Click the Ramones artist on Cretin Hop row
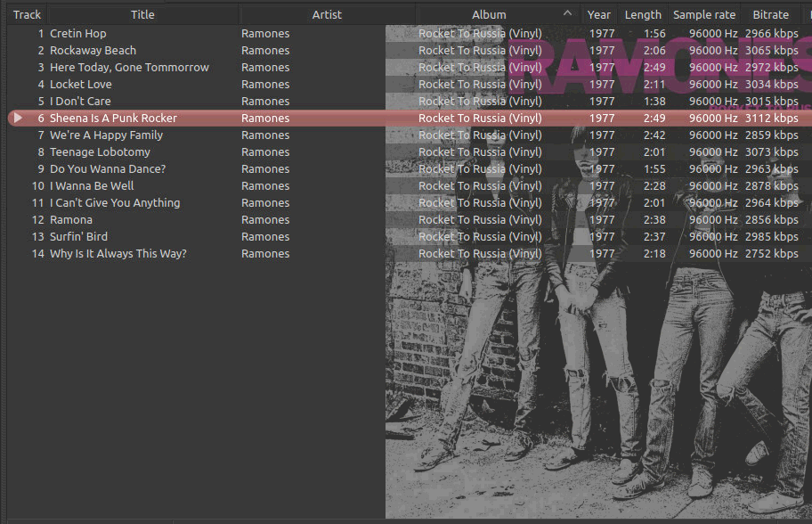The height and width of the screenshot is (524, 812). [265, 34]
